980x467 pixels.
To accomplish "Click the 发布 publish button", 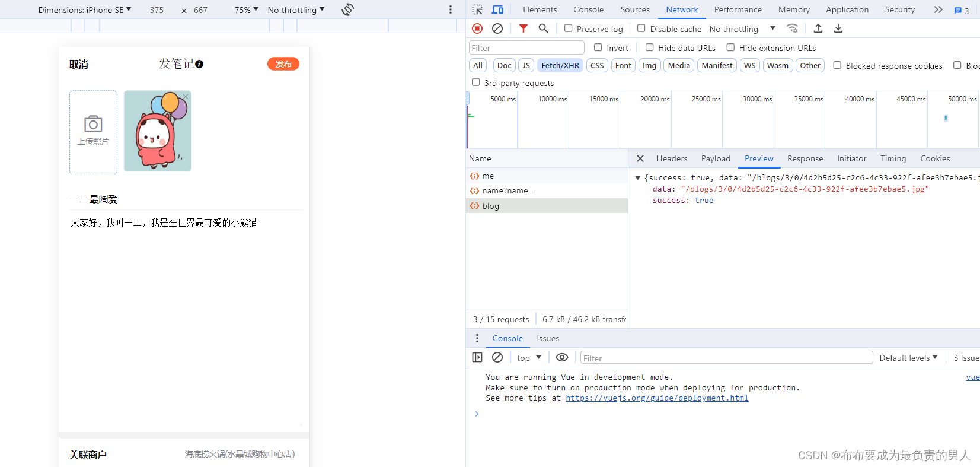I will click(283, 64).
